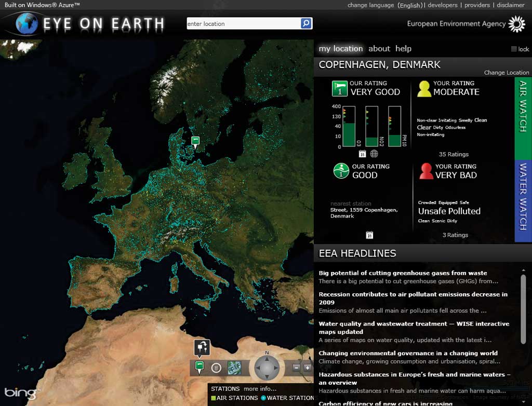Open Changing environmental governance headline
The image size is (532, 406).
408,353
